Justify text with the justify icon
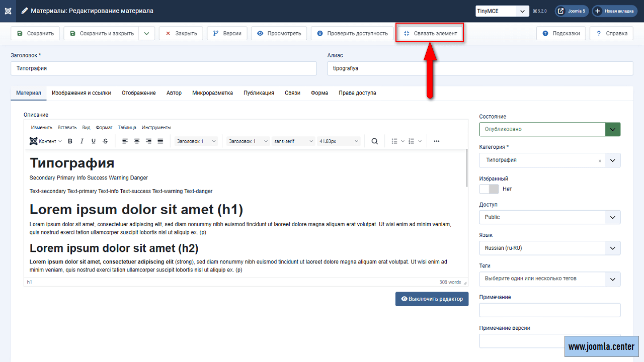Image resolution: width=644 pixels, height=362 pixels. click(160, 141)
